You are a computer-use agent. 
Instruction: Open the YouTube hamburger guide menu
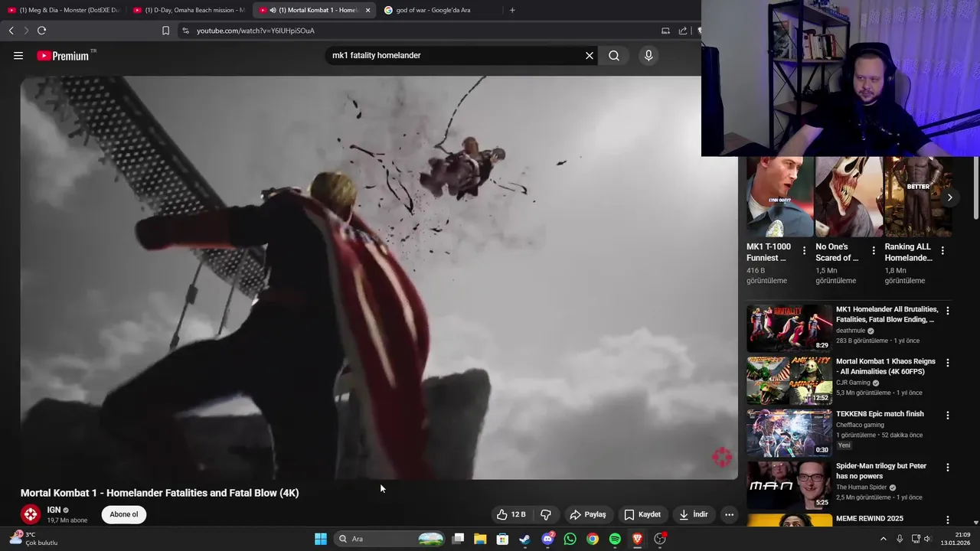(18, 56)
